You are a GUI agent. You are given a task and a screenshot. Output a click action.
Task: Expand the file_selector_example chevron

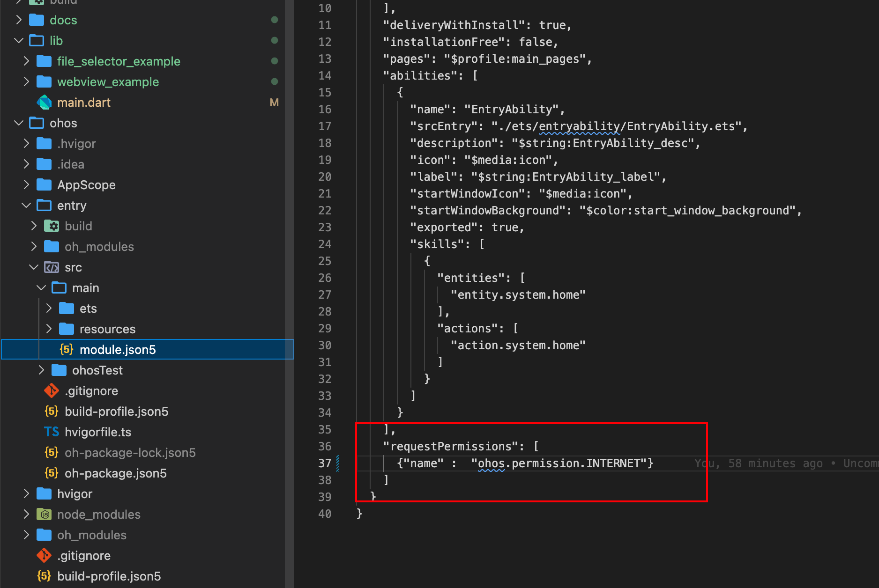(x=26, y=61)
